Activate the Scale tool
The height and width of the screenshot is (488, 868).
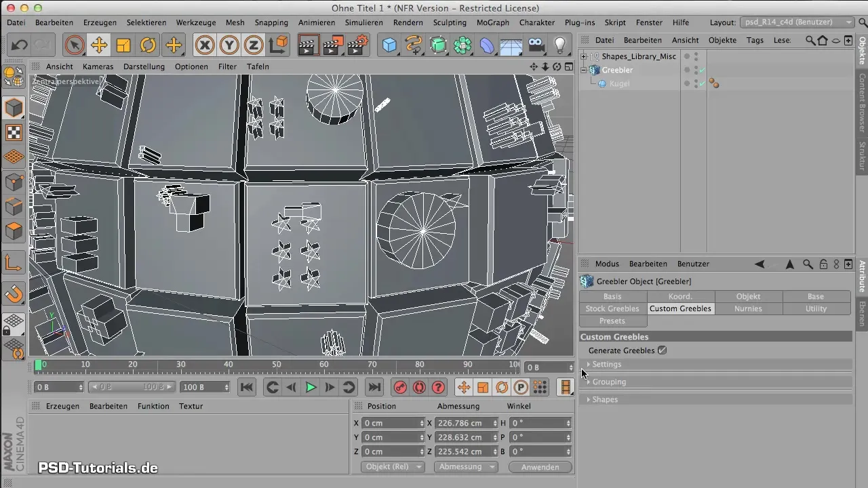tap(123, 45)
